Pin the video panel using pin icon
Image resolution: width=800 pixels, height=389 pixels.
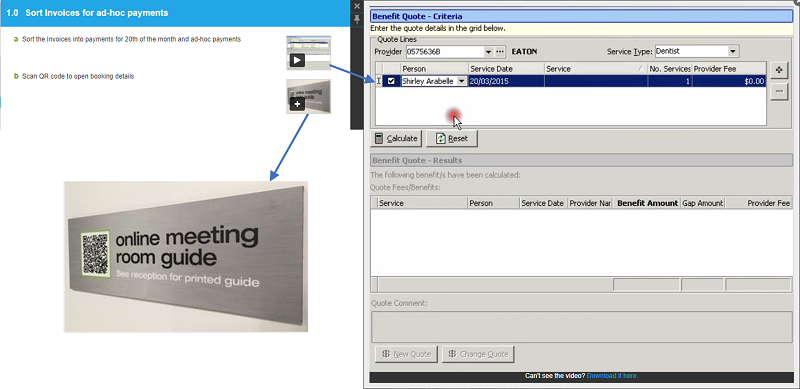coord(357,19)
